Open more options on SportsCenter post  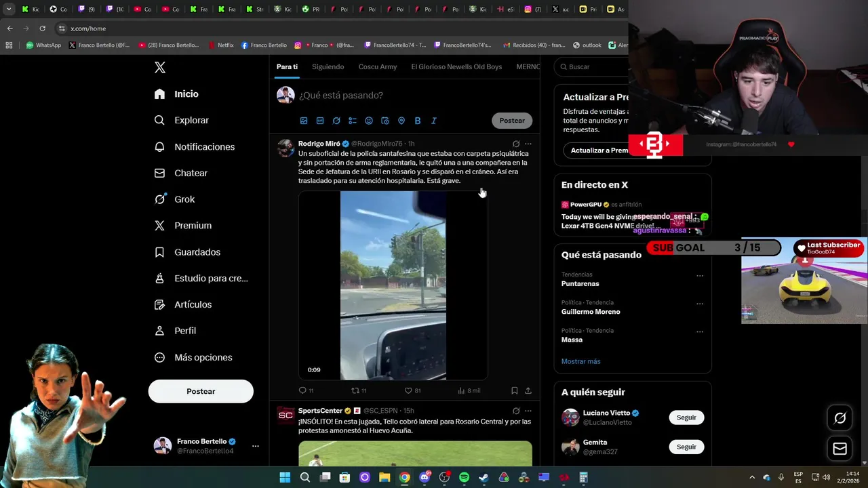pos(528,411)
